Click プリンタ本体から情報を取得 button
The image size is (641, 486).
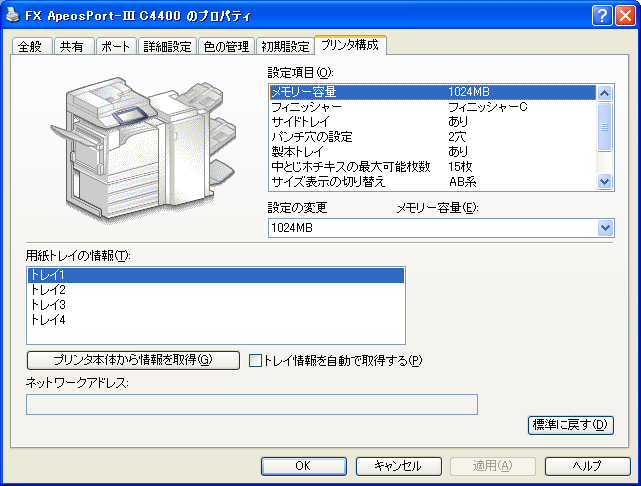pos(133,360)
